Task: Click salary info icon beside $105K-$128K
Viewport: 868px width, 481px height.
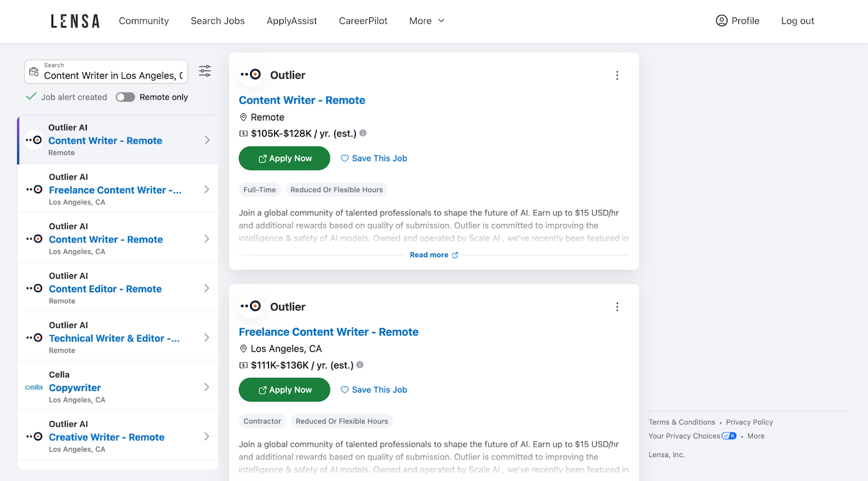Action: pos(363,133)
